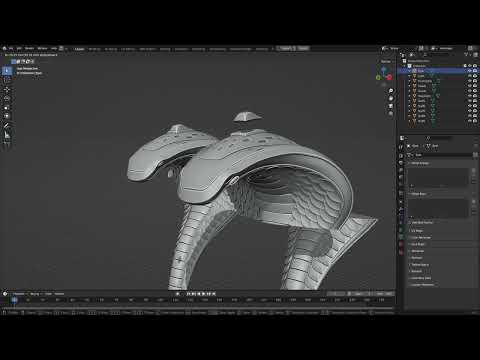Collapse the Collection tree in the outliner
Screen dimensions: 480x360
[x=405, y=66]
